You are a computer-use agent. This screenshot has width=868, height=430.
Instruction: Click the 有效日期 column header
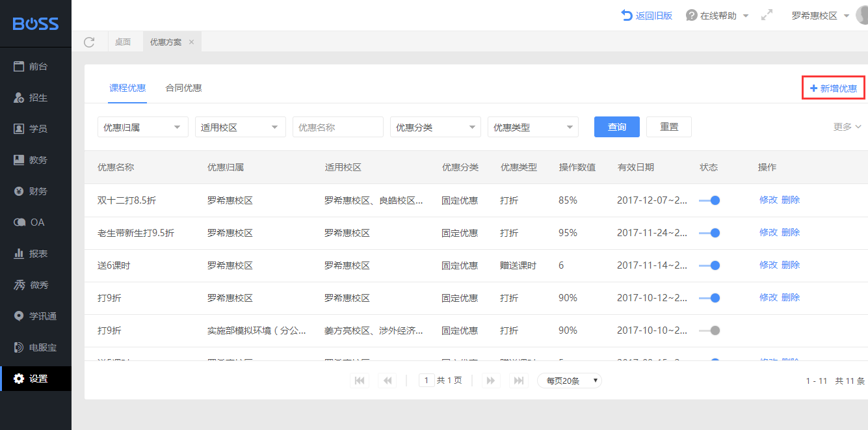point(636,167)
